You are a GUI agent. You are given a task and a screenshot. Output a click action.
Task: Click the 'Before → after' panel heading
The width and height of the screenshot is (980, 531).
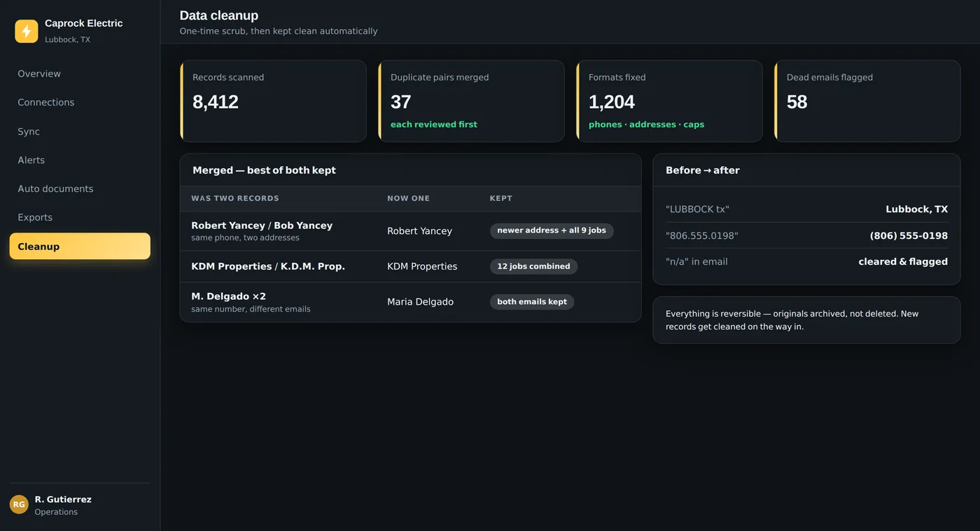pyautogui.click(x=703, y=170)
